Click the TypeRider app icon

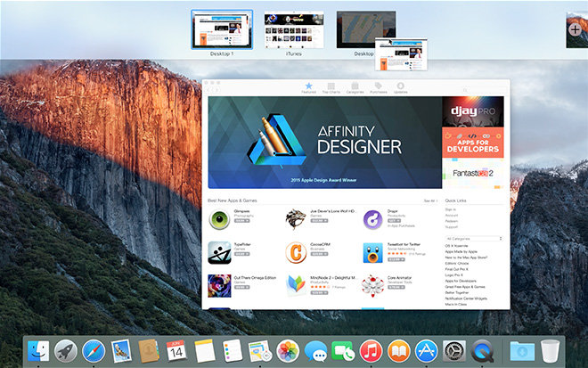pos(218,253)
